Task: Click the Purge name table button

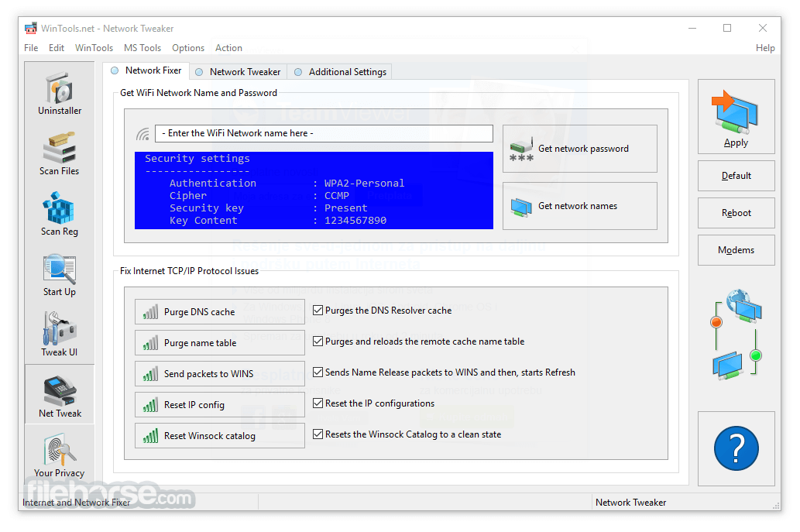Action: [220, 343]
